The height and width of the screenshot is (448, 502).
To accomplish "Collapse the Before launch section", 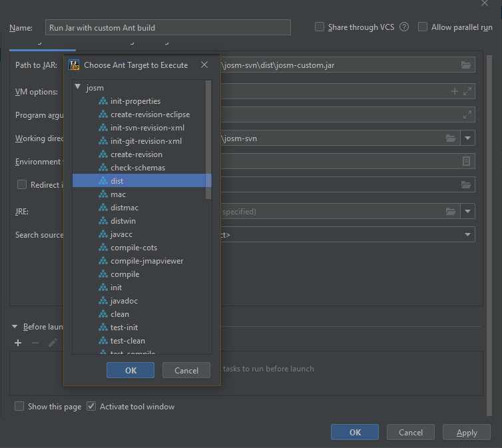I will (x=15, y=327).
